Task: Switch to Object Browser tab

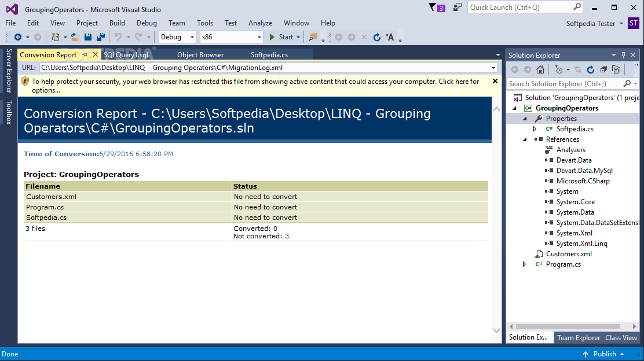Action: pos(200,54)
